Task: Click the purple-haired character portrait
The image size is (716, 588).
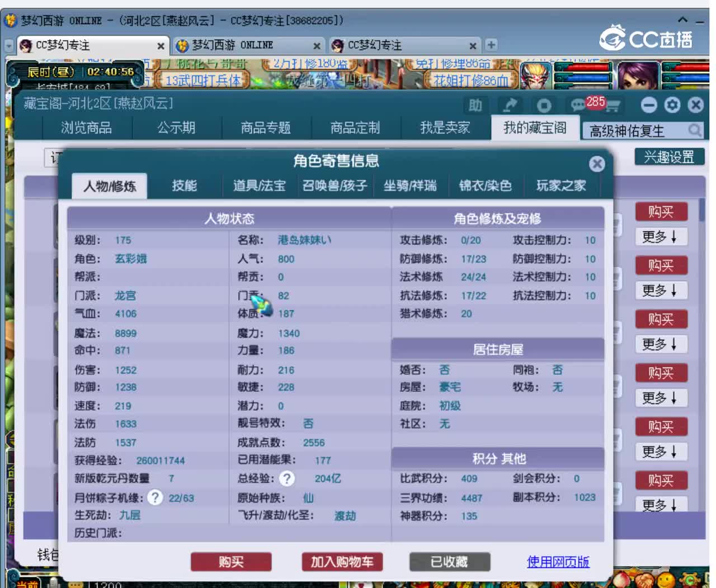Action: coord(638,75)
